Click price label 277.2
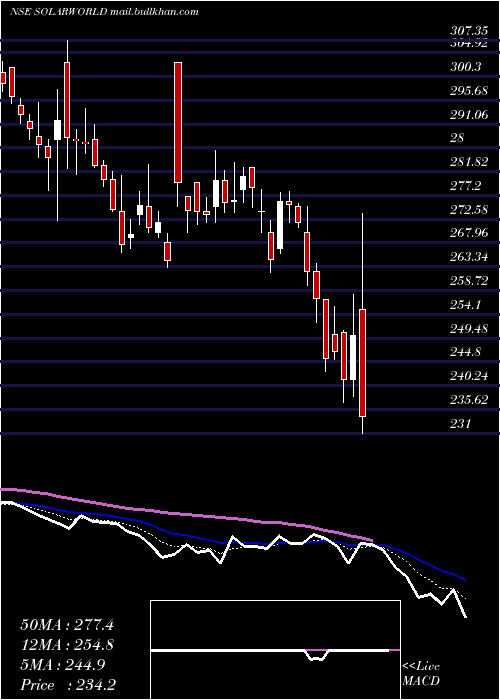 466,186
